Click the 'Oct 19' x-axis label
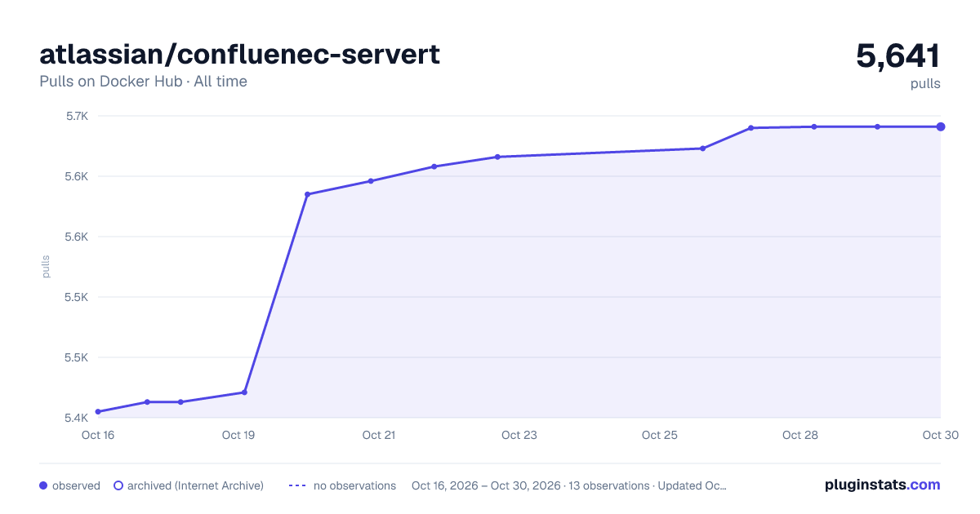The height and width of the screenshot is (514, 980). [x=238, y=435]
